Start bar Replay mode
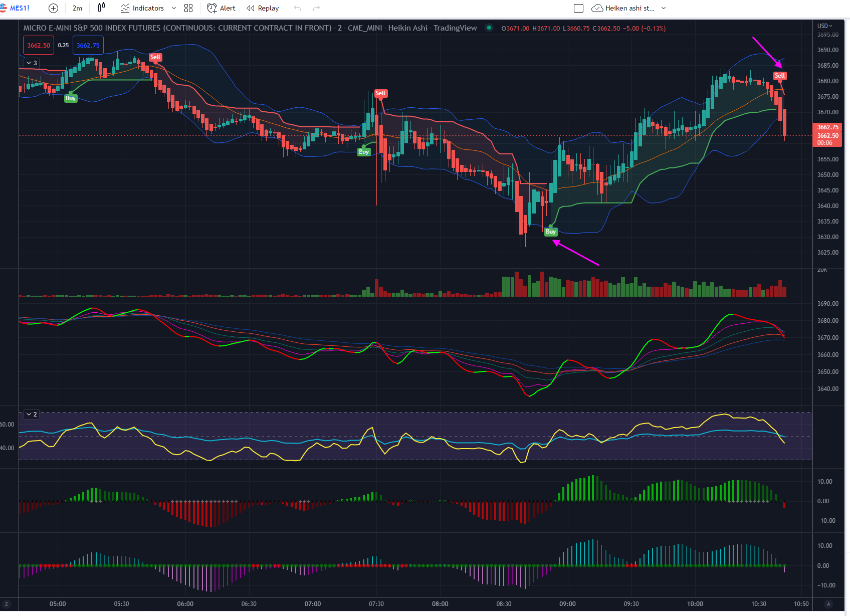850x616 pixels. pyautogui.click(x=263, y=9)
